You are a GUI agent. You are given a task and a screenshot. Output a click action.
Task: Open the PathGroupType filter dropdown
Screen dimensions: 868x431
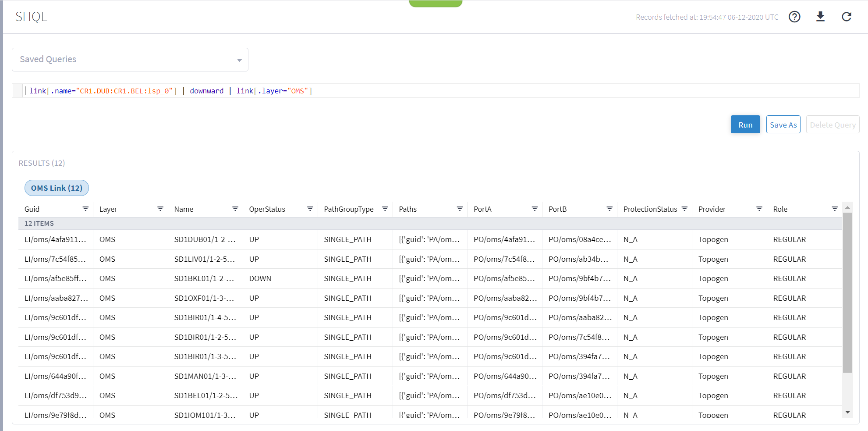coord(385,209)
